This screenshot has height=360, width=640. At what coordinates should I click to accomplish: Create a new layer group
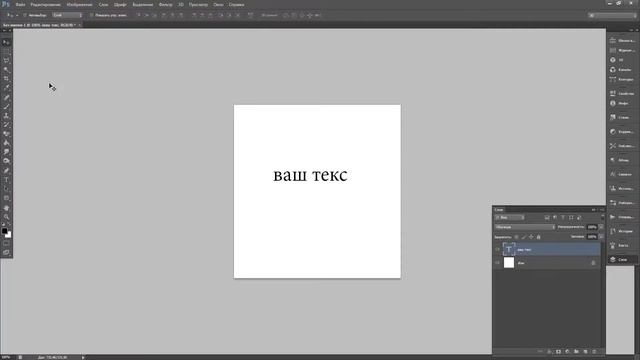click(x=576, y=351)
